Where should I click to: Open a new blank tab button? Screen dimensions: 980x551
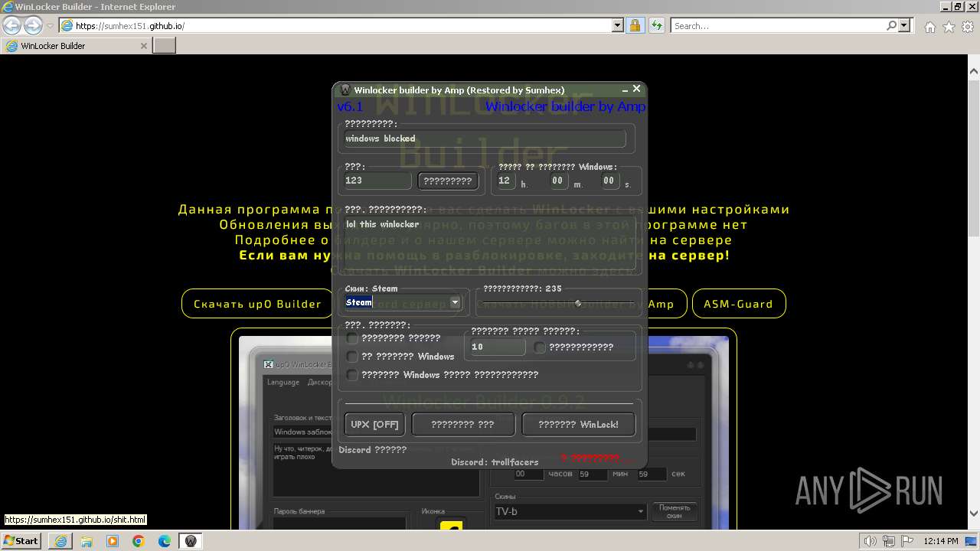click(165, 46)
